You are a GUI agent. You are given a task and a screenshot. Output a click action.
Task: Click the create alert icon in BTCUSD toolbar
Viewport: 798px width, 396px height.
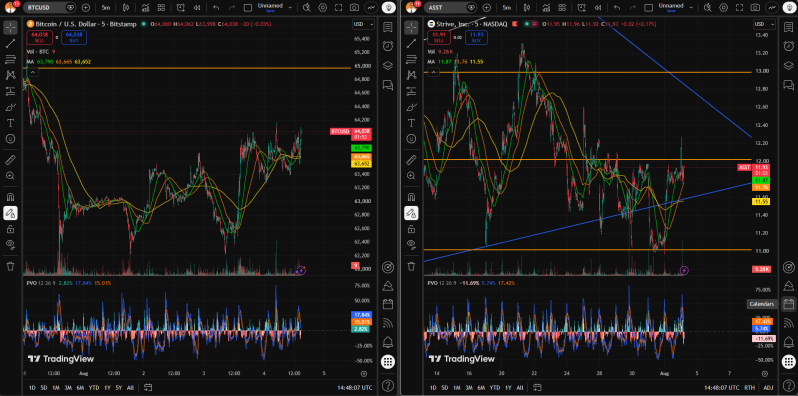pyautogui.click(x=180, y=8)
